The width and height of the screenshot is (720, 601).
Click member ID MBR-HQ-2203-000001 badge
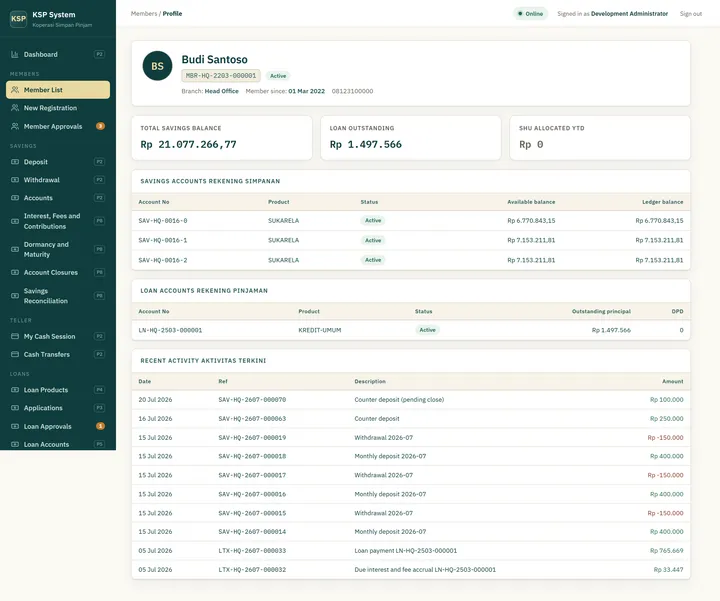221,76
